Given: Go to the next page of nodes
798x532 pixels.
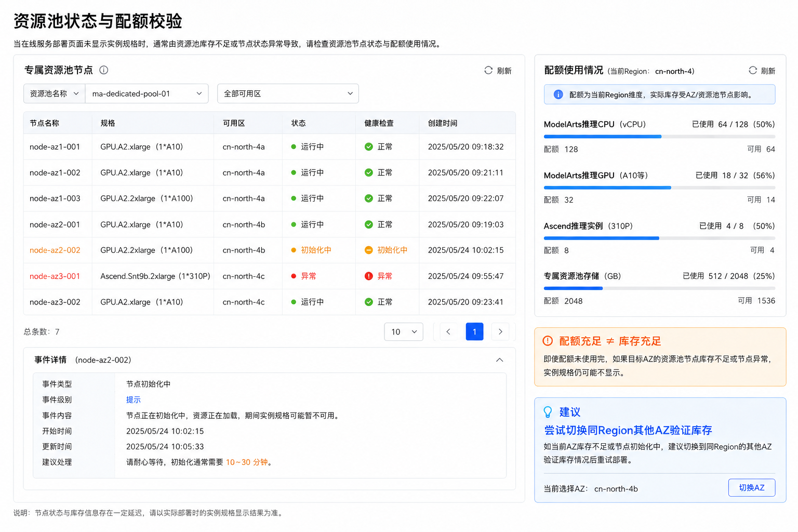Looking at the screenshot, I should [x=500, y=331].
